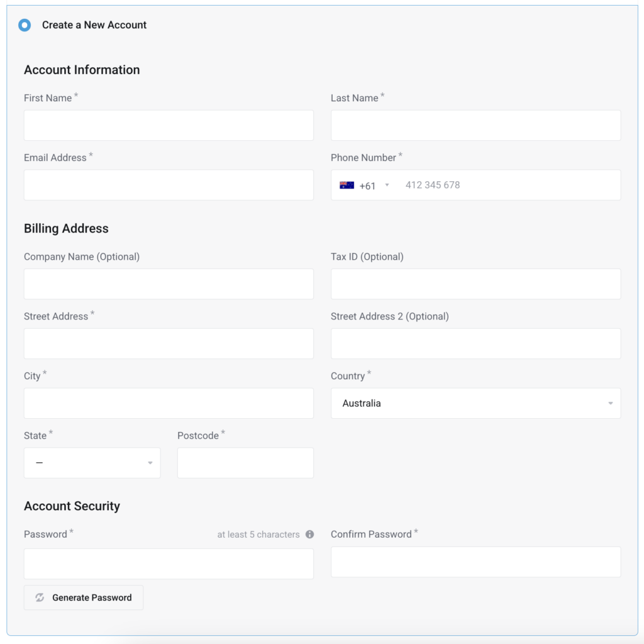This screenshot has width=644, height=644.
Task: Click the Australian flag icon in phone field
Action: 347,186
